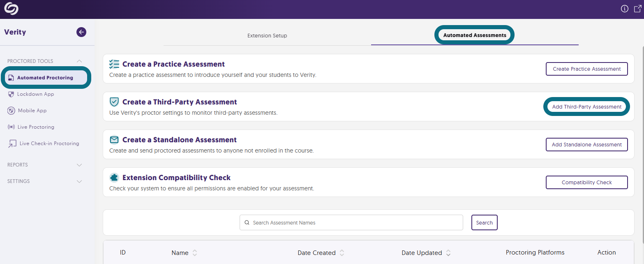Click the Create a Standalone Assessment heading
Image resolution: width=644 pixels, height=264 pixels.
click(x=180, y=140)
